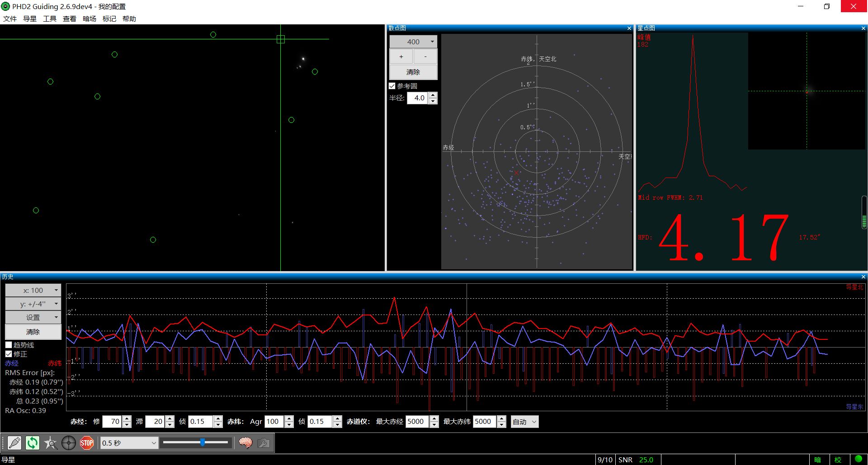868x465 pixels.
Task: Increase the 最大赤经 value
Action: coord(434,419)
